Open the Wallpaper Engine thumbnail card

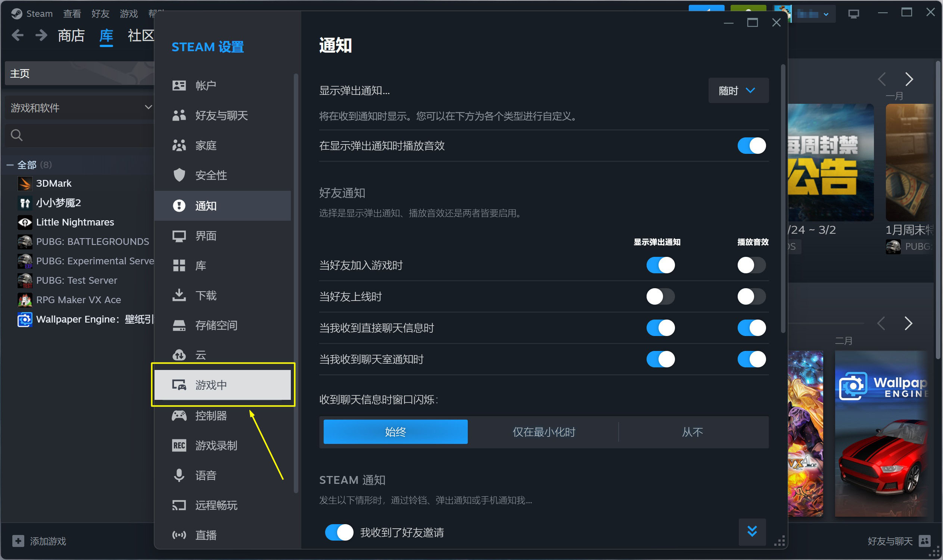(881, 433)
